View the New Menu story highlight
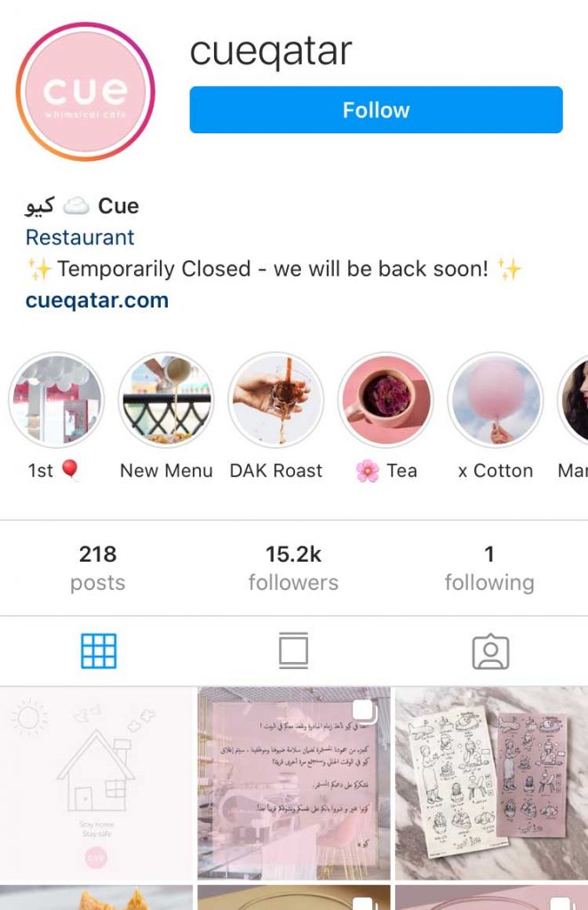The image size is (588, 910). tap(166, 401)
